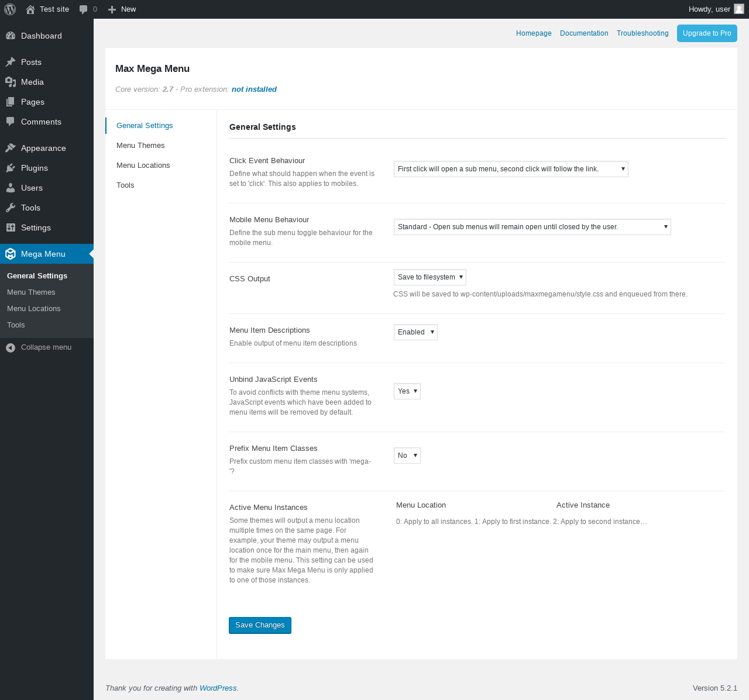The height and width of the screenshot is (700, 749).
Task: Click the Plugins plug icon
Action: pos(11,168)
